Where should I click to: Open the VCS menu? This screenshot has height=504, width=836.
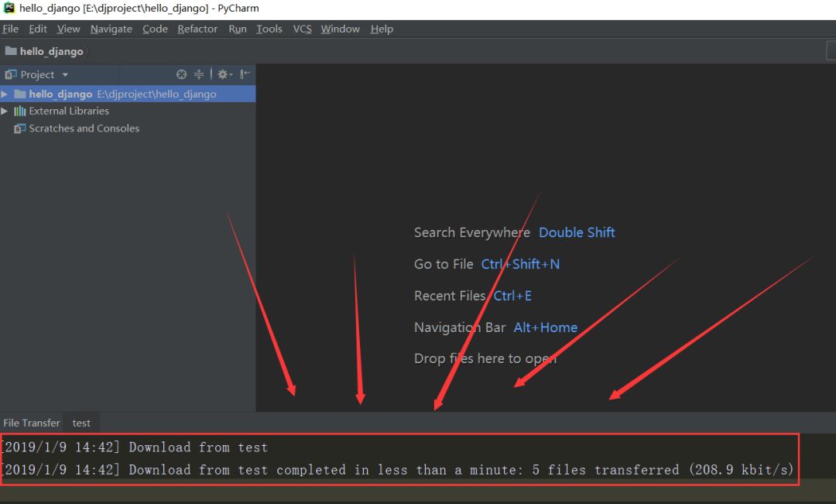pyautogui.click(x=301, y=29)
